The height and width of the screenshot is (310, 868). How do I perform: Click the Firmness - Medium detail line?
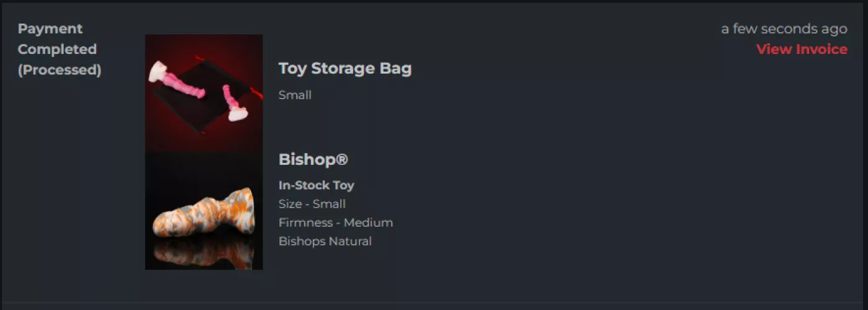coord(335,223)
